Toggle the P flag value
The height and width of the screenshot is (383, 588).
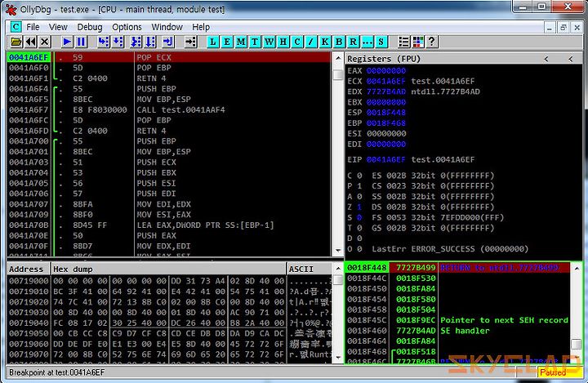pyautogui.click(x=359, y=185)
